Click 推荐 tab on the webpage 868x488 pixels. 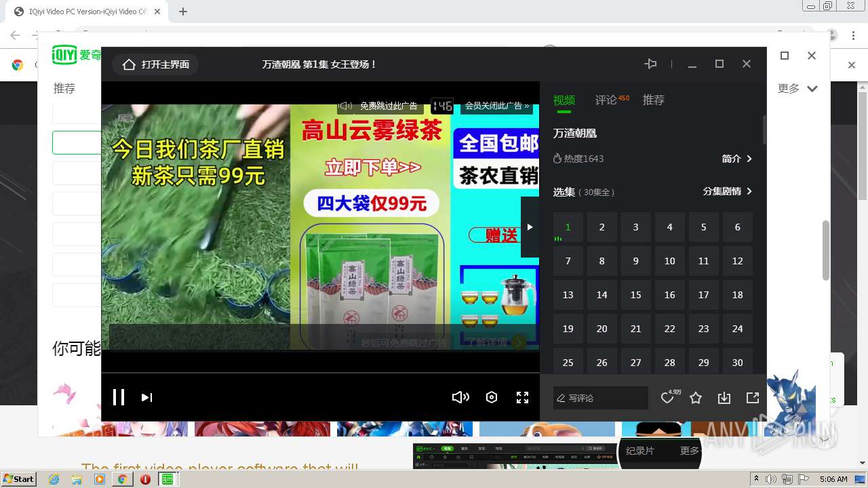pos(64,88)
